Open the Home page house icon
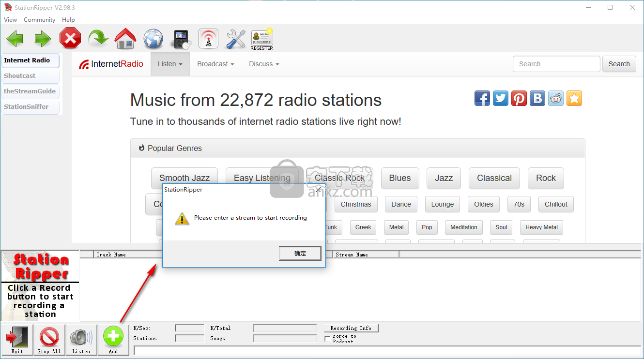The image size is (644, 359). coord(125,39)
